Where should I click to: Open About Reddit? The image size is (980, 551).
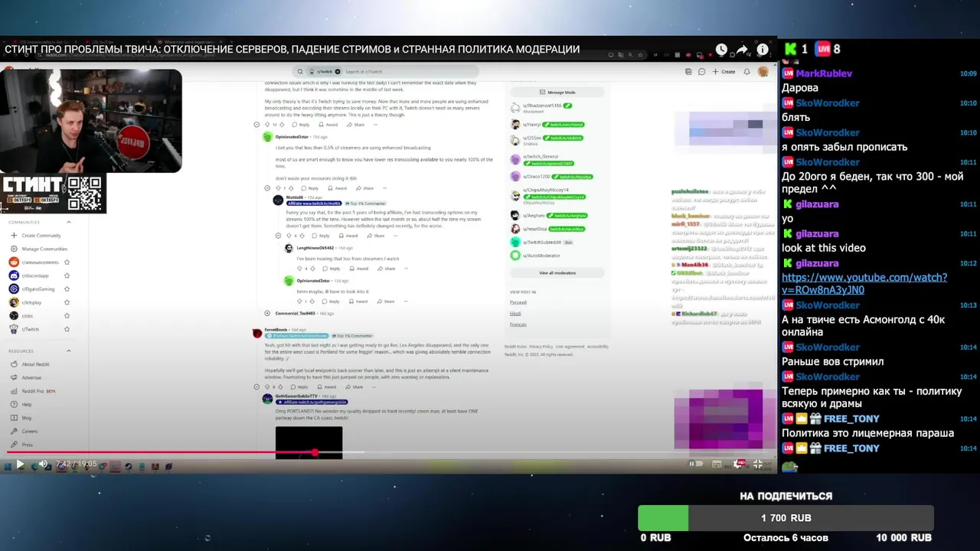point(30,364)
